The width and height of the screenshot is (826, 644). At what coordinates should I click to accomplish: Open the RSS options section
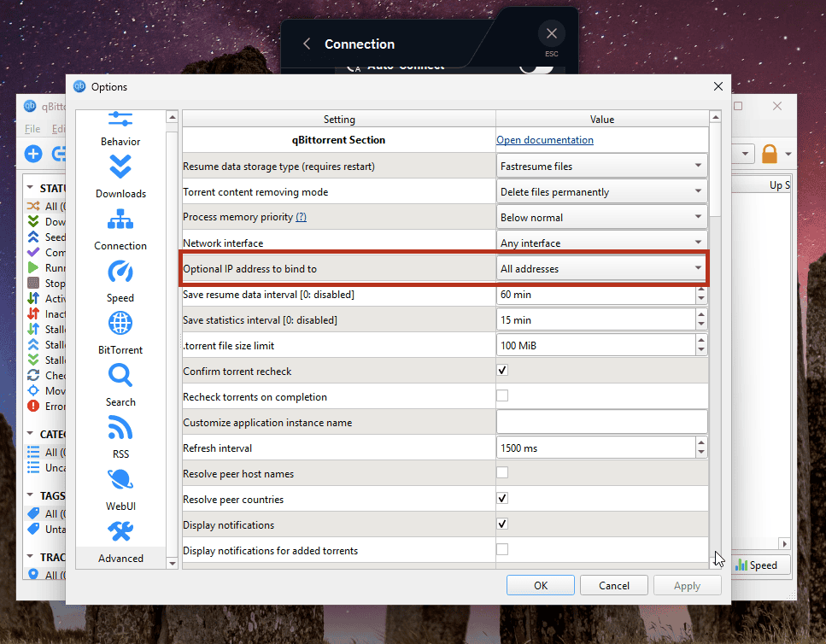click(120, 437)
